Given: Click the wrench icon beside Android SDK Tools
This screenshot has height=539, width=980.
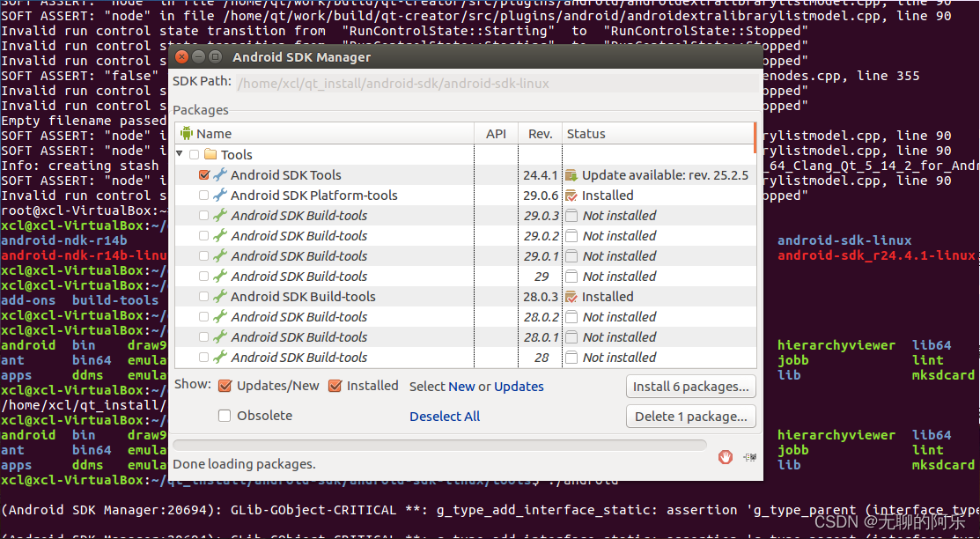Looking at the screenshot, I should tap(219, 175).
